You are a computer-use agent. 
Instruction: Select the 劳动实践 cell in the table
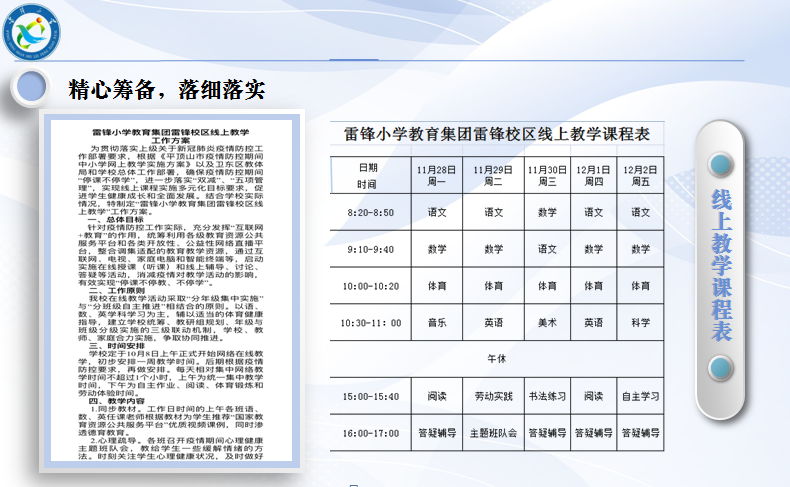(492, 396)
